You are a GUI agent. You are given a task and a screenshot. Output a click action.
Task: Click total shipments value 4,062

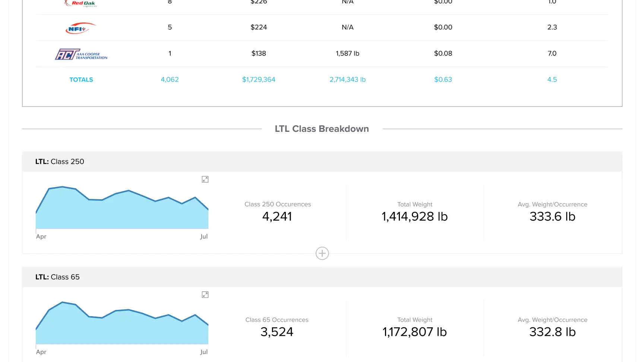[170, 80]
